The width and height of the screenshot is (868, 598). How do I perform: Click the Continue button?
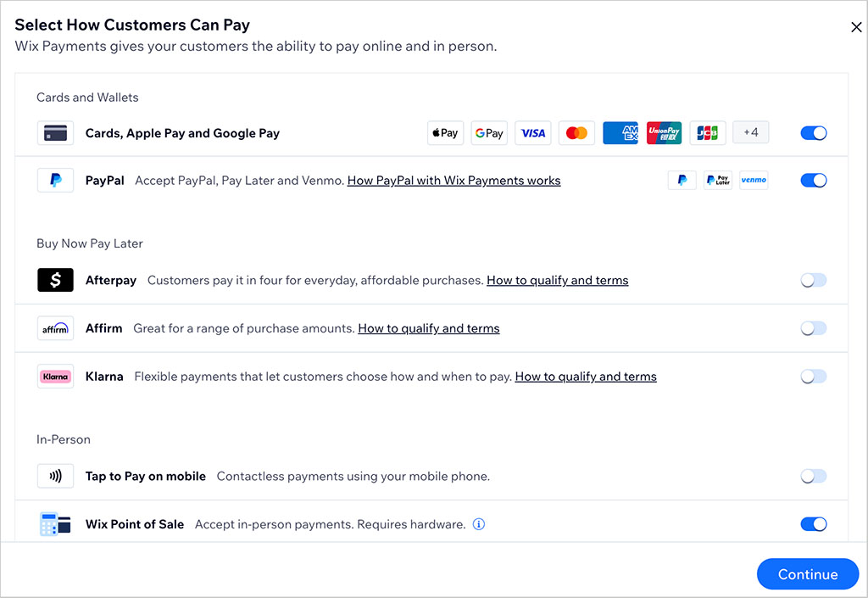click(x=808, y=574)
